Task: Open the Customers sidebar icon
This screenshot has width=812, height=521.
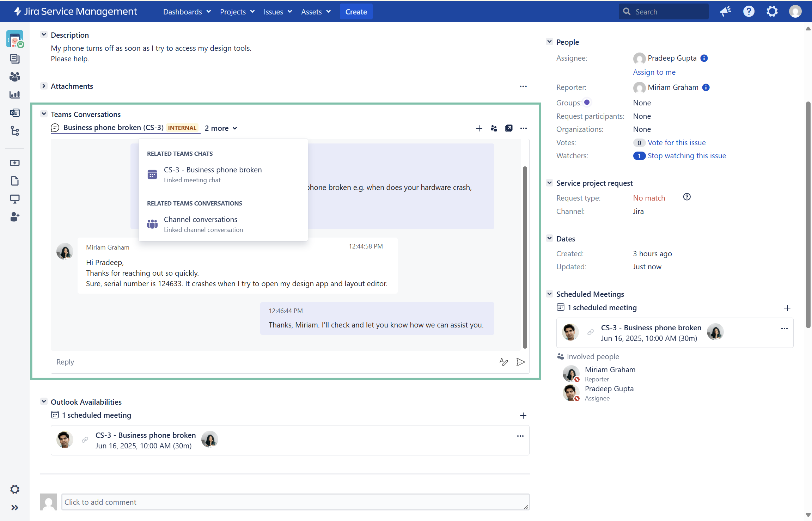Action: point(15,76)
